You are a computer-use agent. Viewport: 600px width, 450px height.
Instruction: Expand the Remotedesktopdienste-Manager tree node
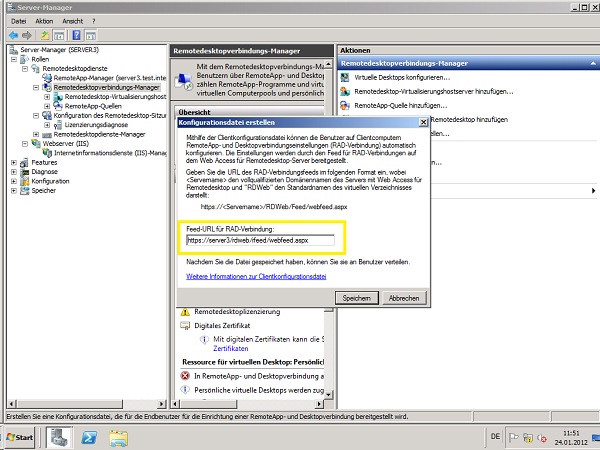click(x=36, y=134)
